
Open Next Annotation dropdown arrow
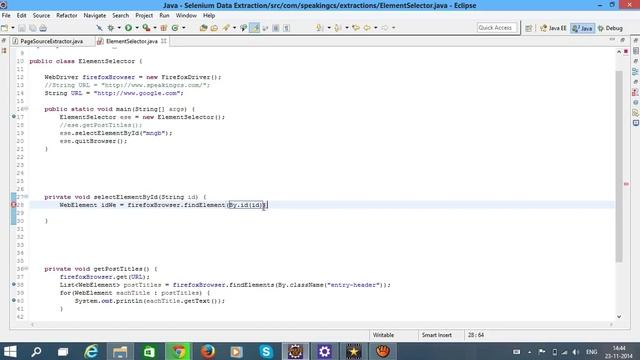(329, 28)
